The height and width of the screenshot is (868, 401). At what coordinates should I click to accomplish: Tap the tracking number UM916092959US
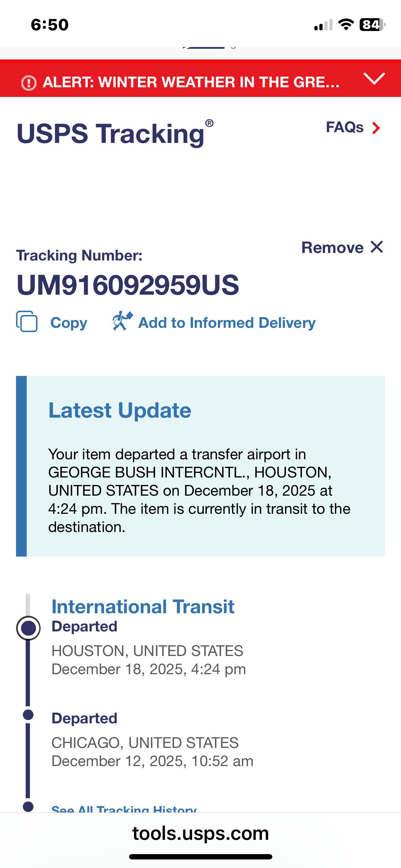[x=128, y=285]
